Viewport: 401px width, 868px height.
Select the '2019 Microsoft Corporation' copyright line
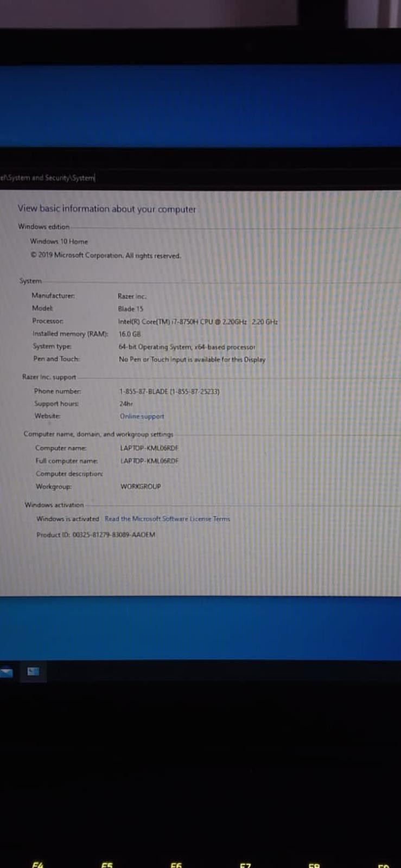106,256
